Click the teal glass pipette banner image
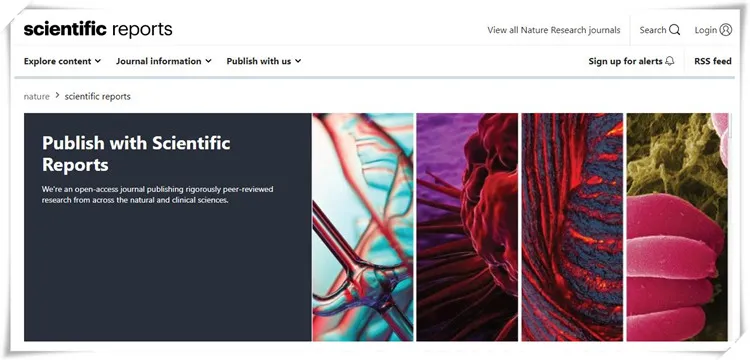 (363, 227)
